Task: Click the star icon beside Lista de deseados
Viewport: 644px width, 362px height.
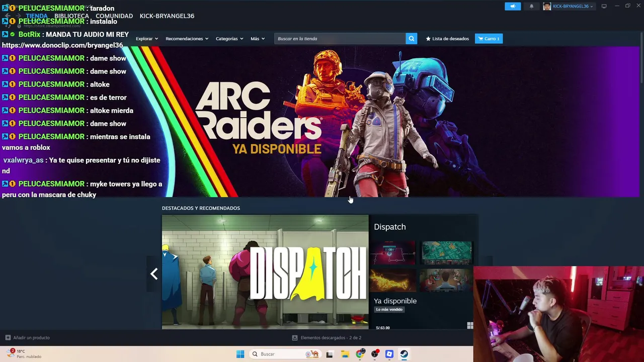Action: [x=428, y=39]
